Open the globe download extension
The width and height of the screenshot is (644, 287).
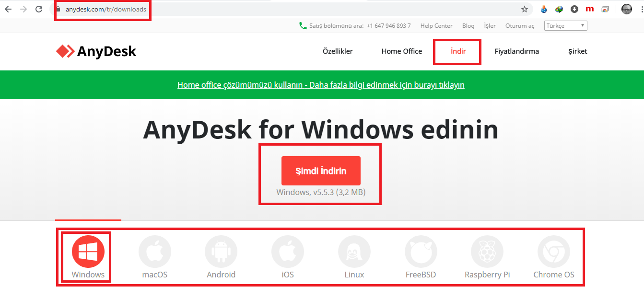click(x=544, y=9)
